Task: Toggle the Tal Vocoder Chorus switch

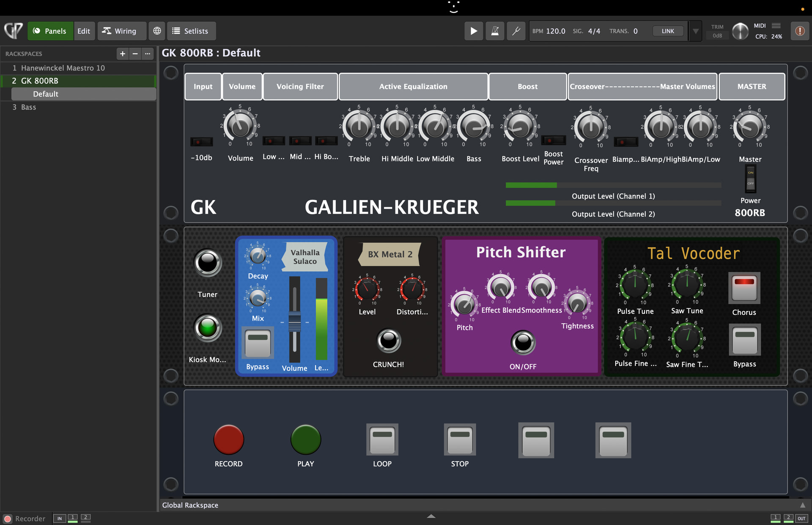Action: pyautogui.click(x=744, y=288)
